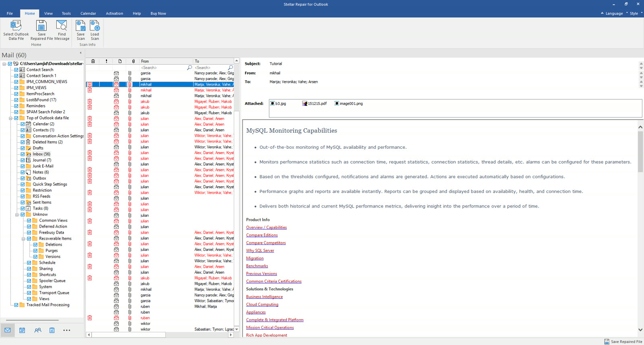Open image001.png attachment

pos(349,103)
